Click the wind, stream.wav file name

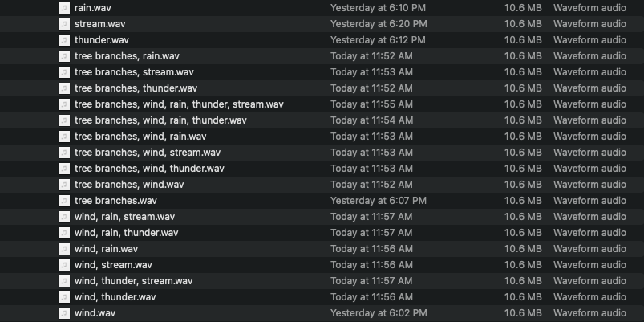coord(113,265)
